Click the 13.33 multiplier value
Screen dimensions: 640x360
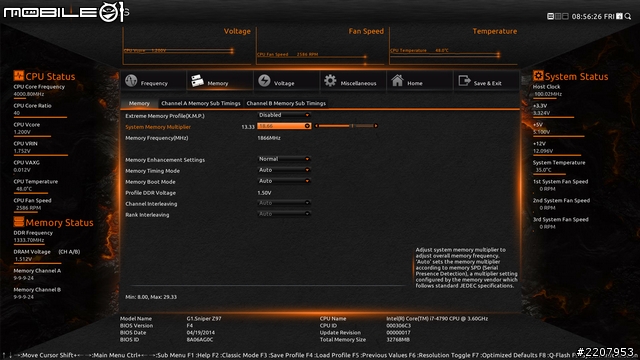click(x=248, y=127)
